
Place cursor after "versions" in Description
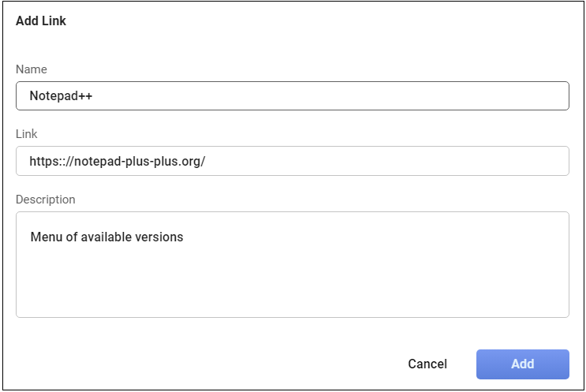coord(184,237)
